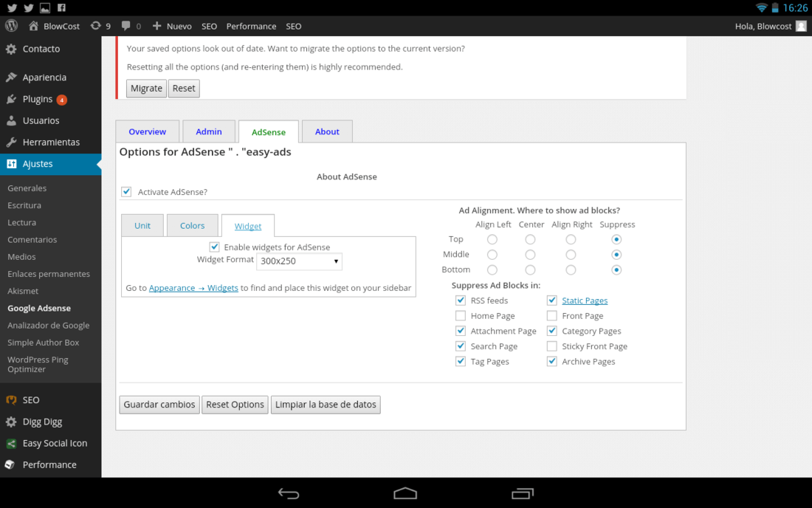Check the Home Page suppress checkbox

[x=461, y=316]
